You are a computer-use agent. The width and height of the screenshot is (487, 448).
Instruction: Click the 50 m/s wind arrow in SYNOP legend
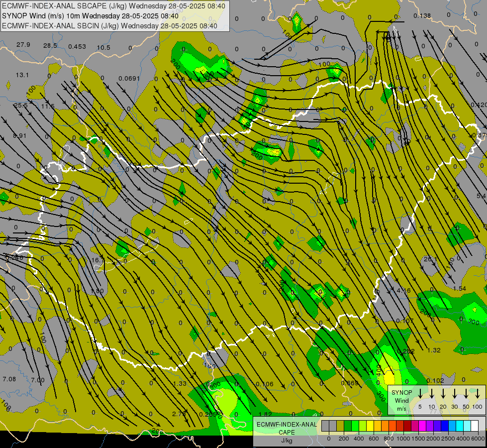pyautogui.click(x=466, y=394)
